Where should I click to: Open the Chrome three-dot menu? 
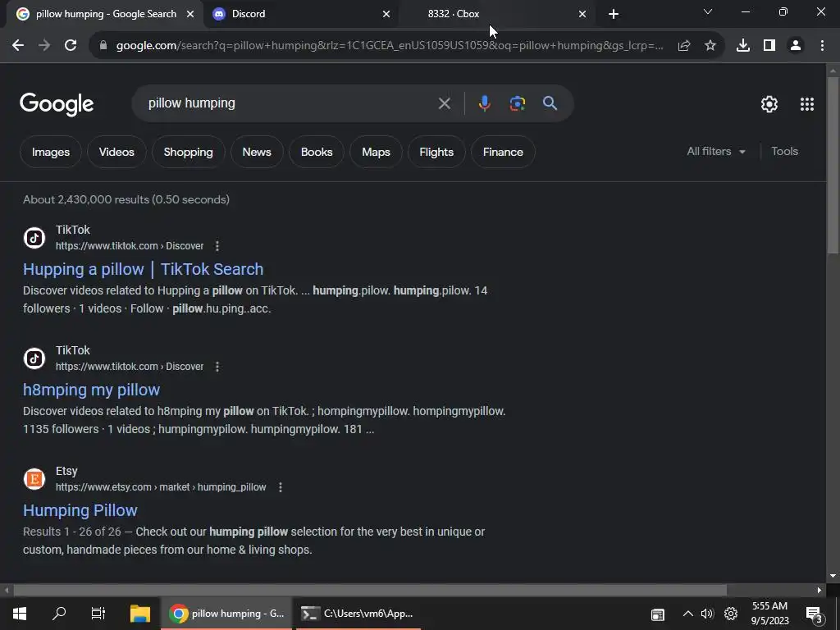(822, 46)
